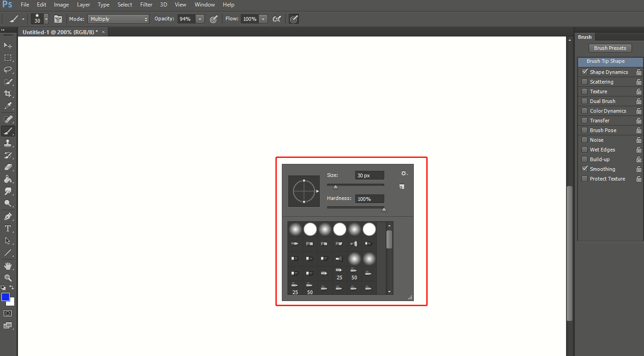Click the brush Size slider handle
Screen dimensions: 644x356
click(335, 187)
